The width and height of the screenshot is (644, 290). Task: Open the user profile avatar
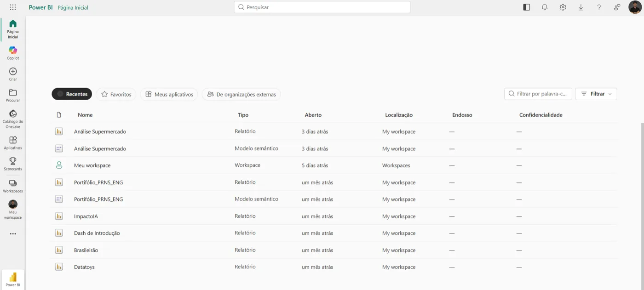(635, 7)
